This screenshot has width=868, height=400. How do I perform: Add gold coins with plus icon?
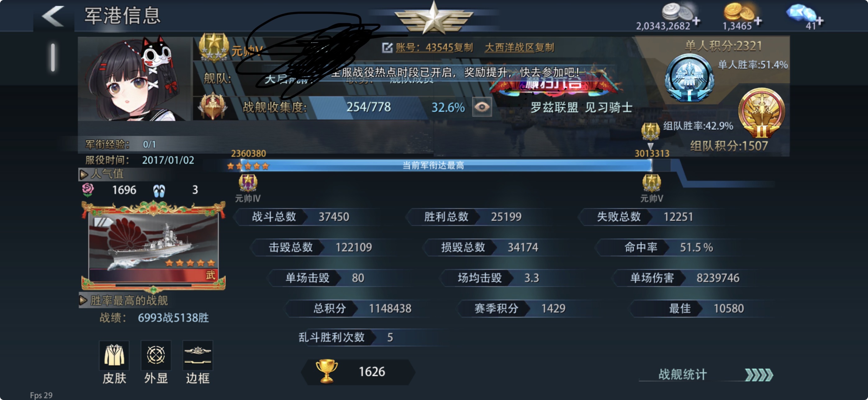click(x=758, y=21)
